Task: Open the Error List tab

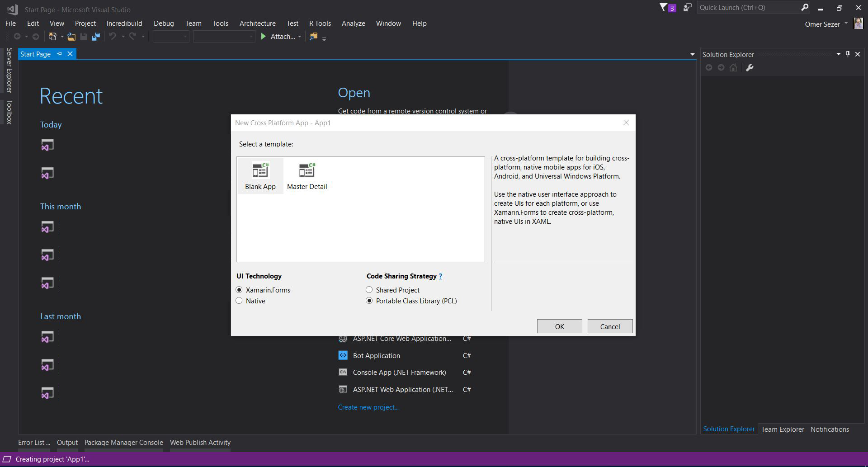Action: point(34,442)
